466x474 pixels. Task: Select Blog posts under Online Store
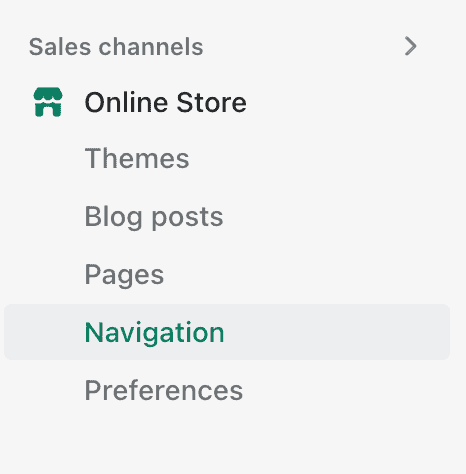click(x=154, y=217)
